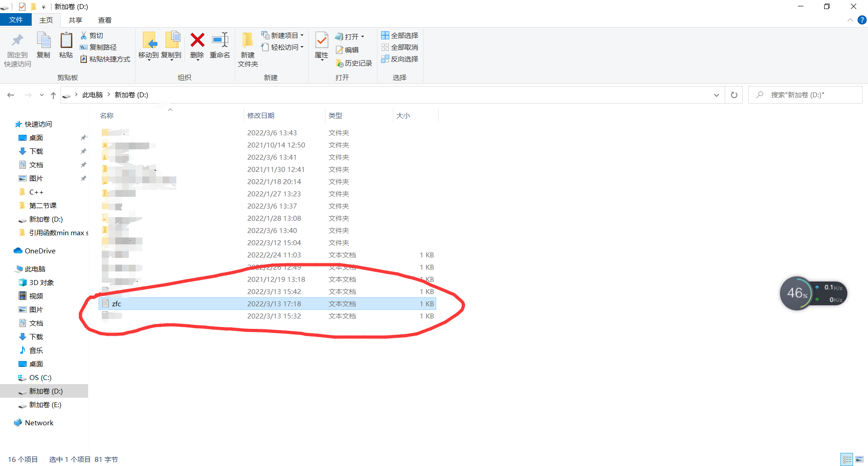Switch to the View (查看) tab
Image resolution: width=868 pixels, height=466 pixels.
[105, 20]
